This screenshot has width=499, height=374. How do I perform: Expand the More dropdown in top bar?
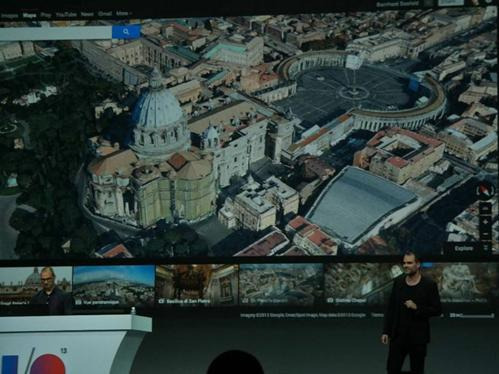click(x=123, y=14)
